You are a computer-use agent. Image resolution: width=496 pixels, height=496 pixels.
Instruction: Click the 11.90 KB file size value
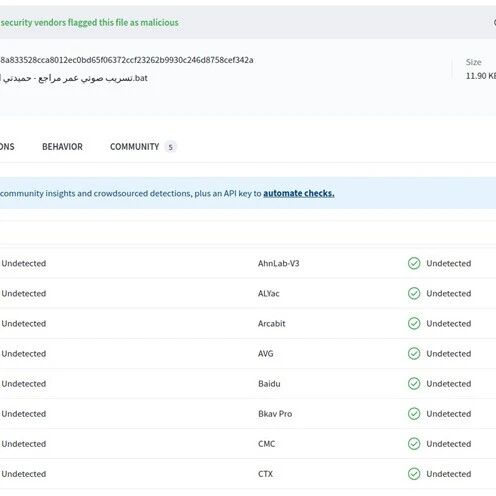481,76
